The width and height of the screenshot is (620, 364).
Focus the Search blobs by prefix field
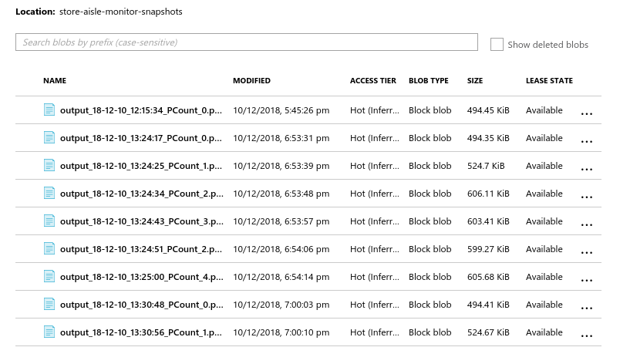(247, 43)
